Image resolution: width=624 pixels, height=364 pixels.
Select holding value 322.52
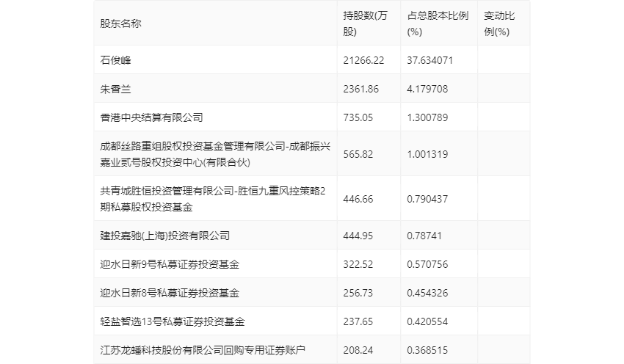click(x=358, y=264)
